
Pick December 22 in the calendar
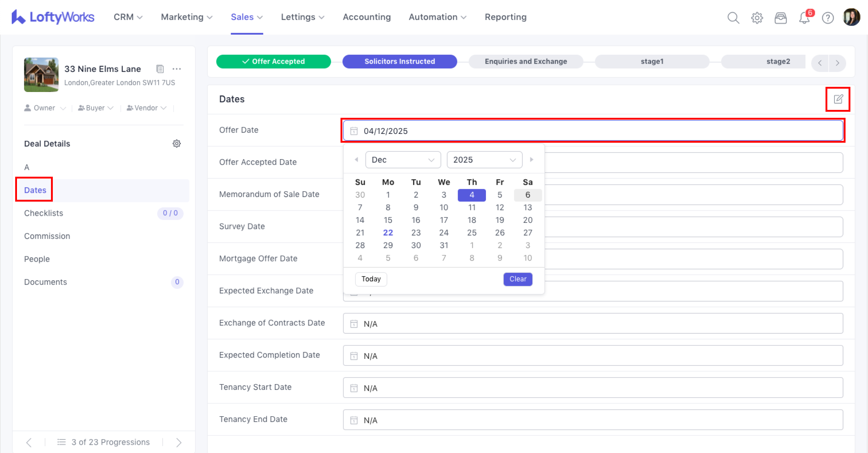tap(388, 233)
